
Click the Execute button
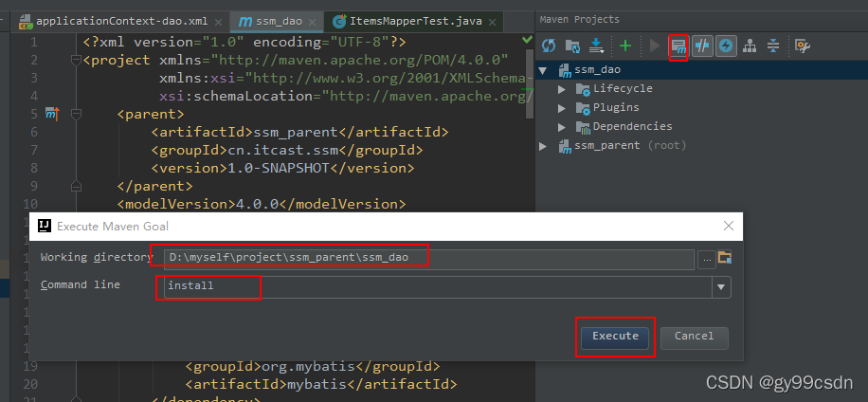pyautogui.click(x=615, y=337)
